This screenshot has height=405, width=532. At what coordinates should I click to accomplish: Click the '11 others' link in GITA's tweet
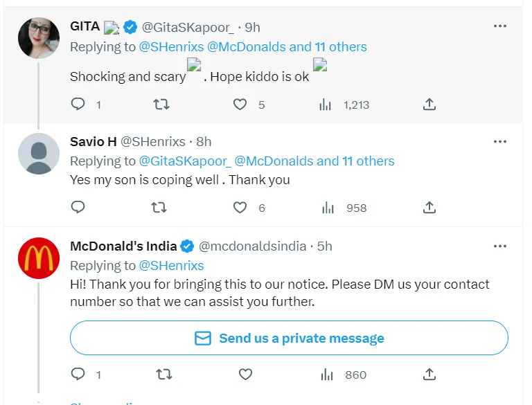coord(341,47)
